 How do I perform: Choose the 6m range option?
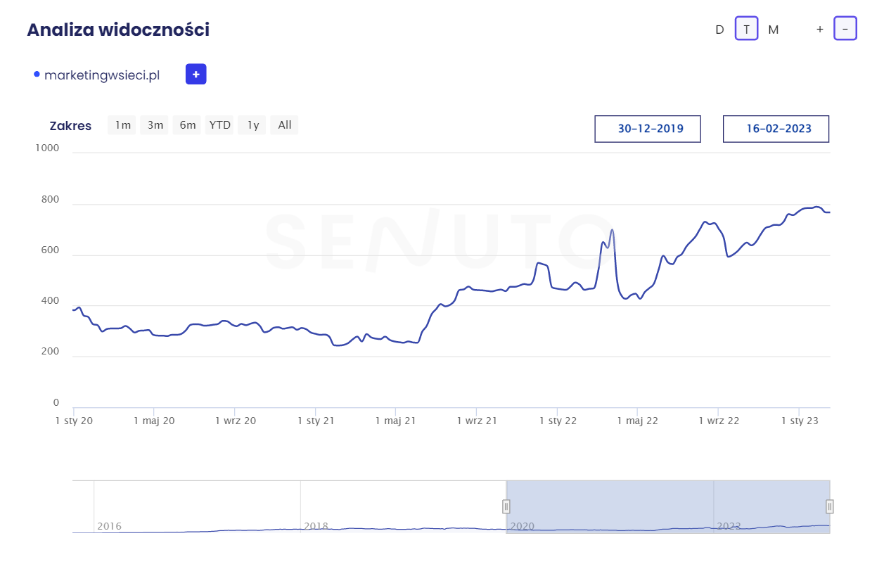(x=188, y=125)
